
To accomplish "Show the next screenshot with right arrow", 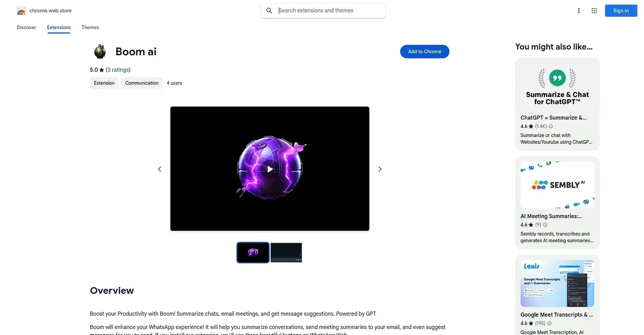I will [380, 169].
